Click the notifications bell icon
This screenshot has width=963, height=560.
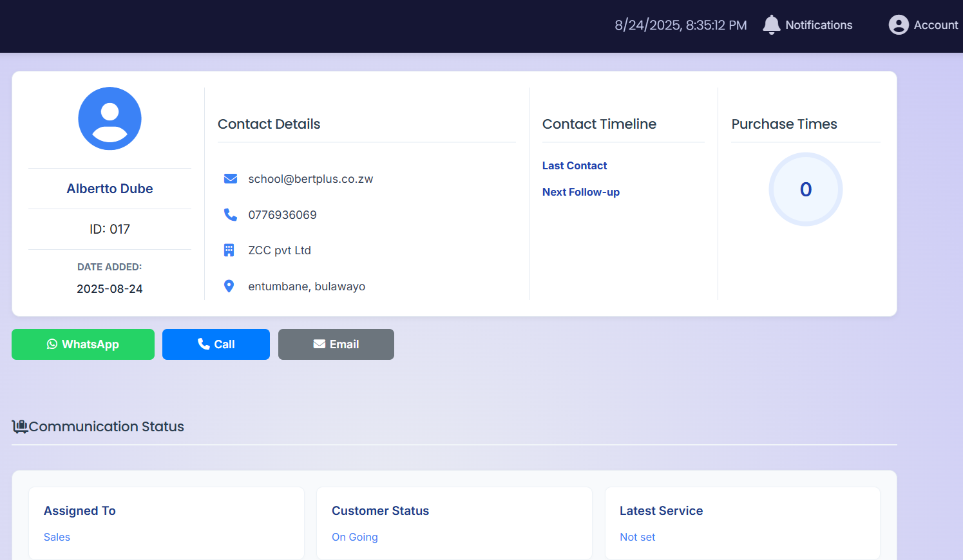click(771, 25)
